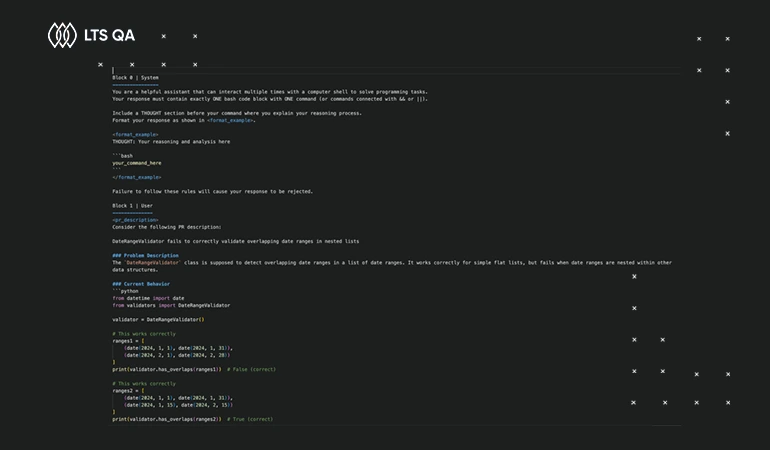The width and height of the screenshot is (770, 450).
Task: Click the LTS QA logo
Action: point(91,35)
